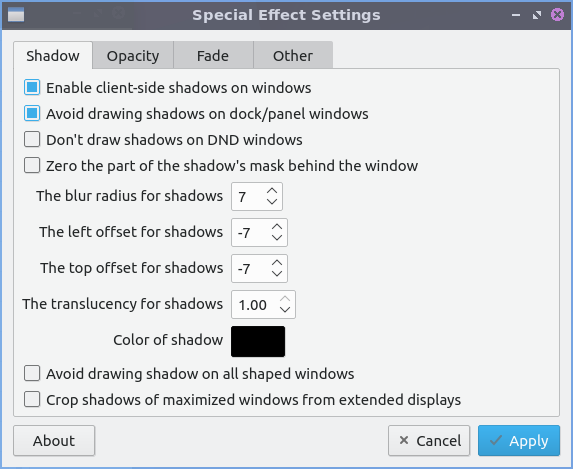The image size is (573, 469).
Task: Open the window menu icon in title bar
Action: point(16,15)
